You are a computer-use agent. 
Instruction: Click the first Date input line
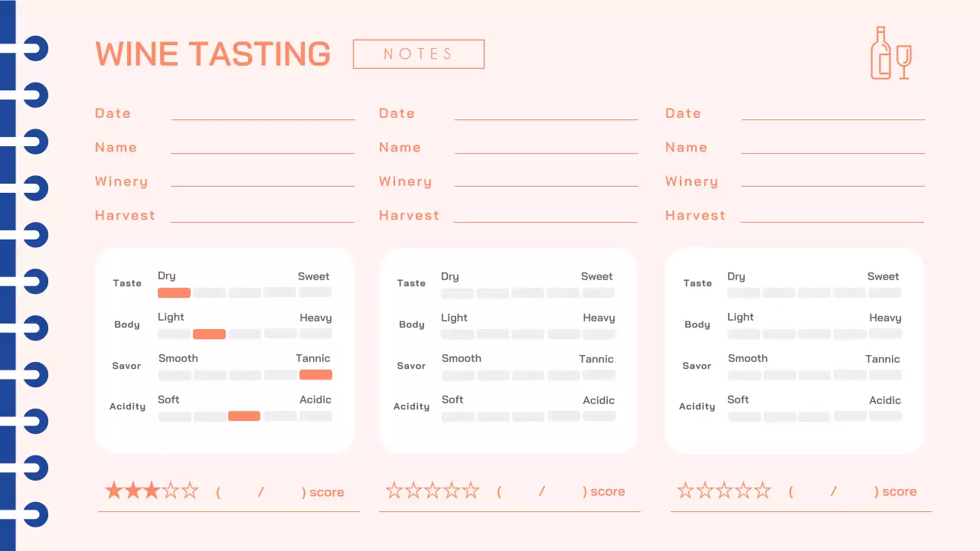(x=263, y=113)
